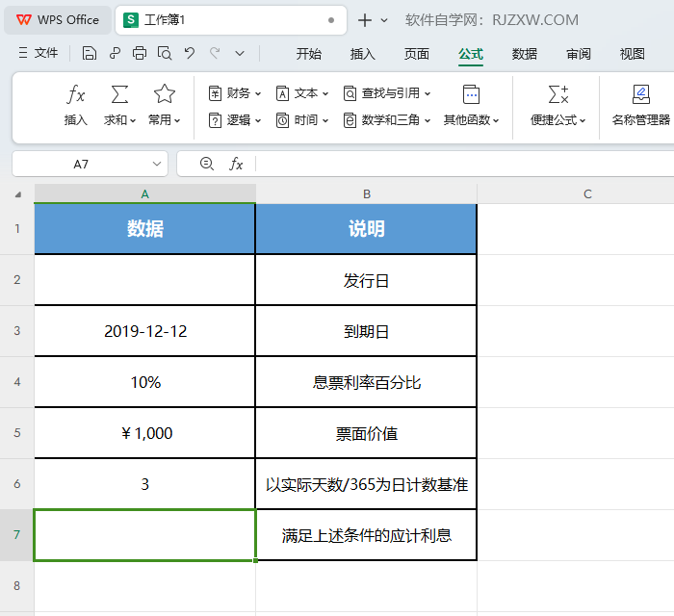Image resolution: width=674 pixels, height=616 pixels.
Task: Click the cell containing 息票利率百分比
Action: (366, 382)
